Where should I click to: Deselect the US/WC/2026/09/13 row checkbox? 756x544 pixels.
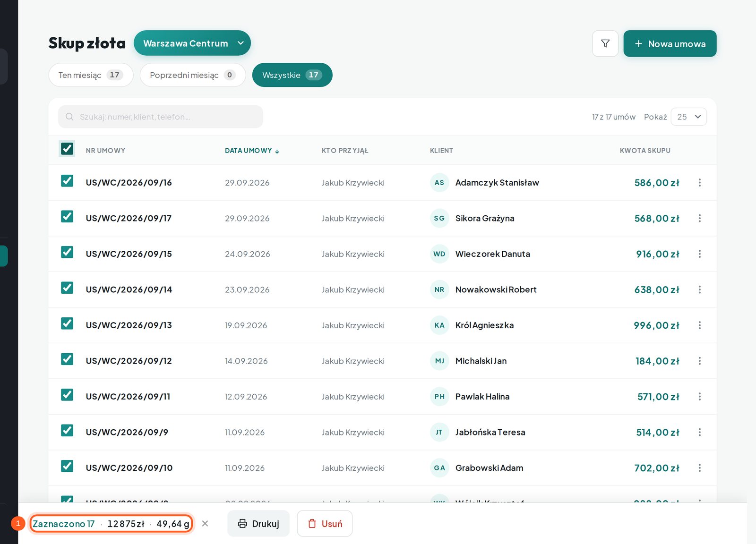click(67, 323)
